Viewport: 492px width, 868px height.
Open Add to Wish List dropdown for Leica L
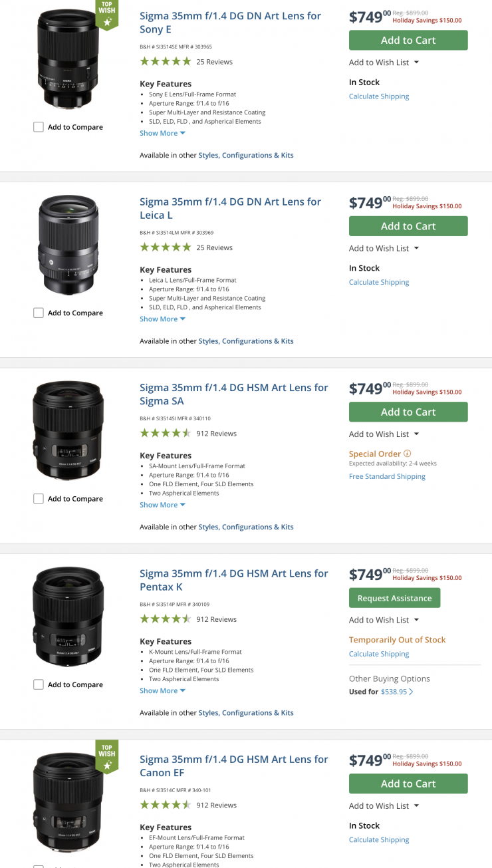384,248
